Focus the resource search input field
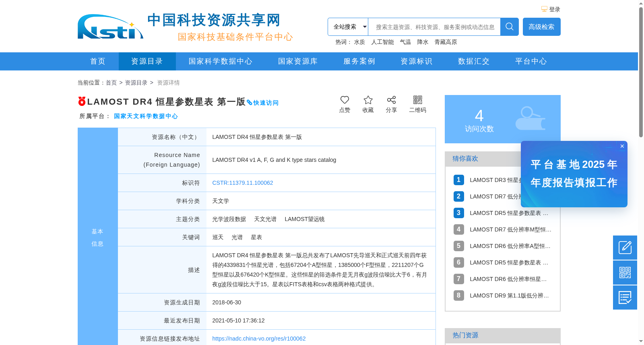The image size is (644, 345). [434, 27]
